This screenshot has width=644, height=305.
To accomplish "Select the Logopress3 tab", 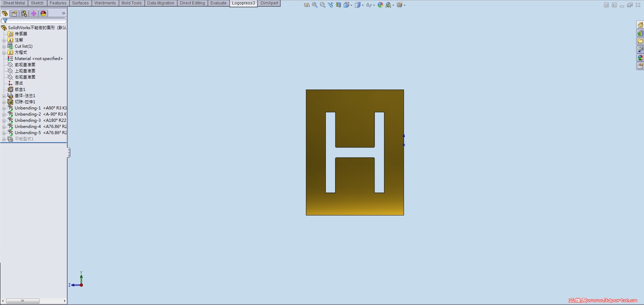I will tap(243, 3).
